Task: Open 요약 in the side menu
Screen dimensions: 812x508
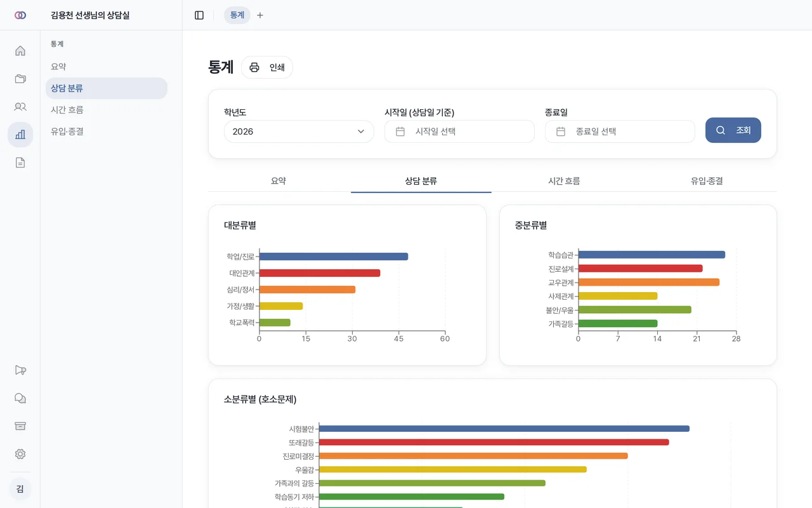Action: tap(107, 67)
